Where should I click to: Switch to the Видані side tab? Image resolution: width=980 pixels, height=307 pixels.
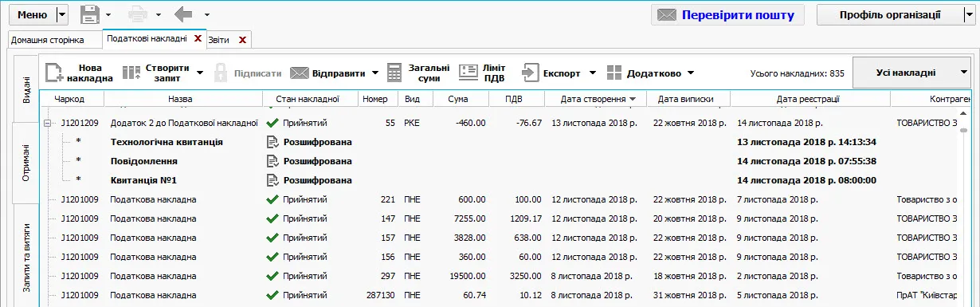click(x=25, y=88)
